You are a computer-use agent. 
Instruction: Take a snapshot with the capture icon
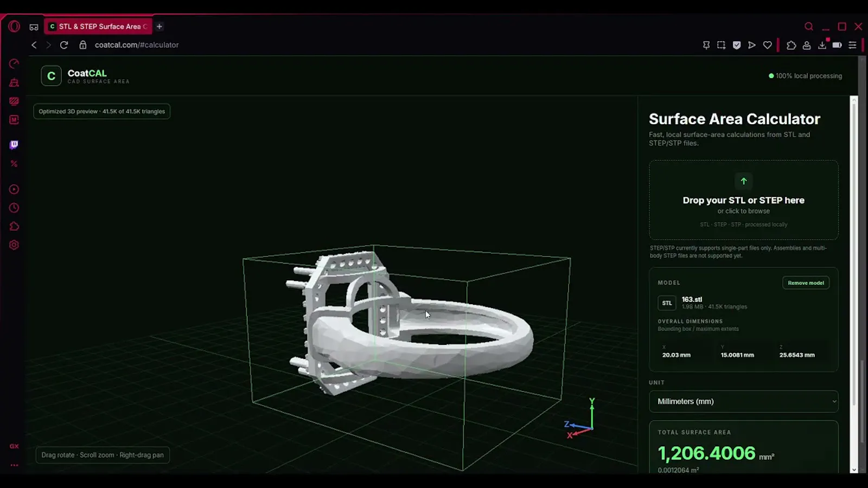point(721,45)
